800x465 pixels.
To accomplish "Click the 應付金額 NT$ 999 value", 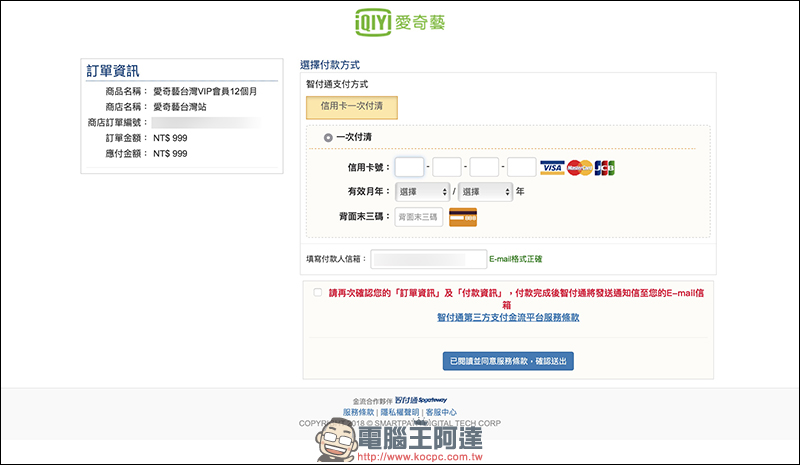I will pos(170,154).
